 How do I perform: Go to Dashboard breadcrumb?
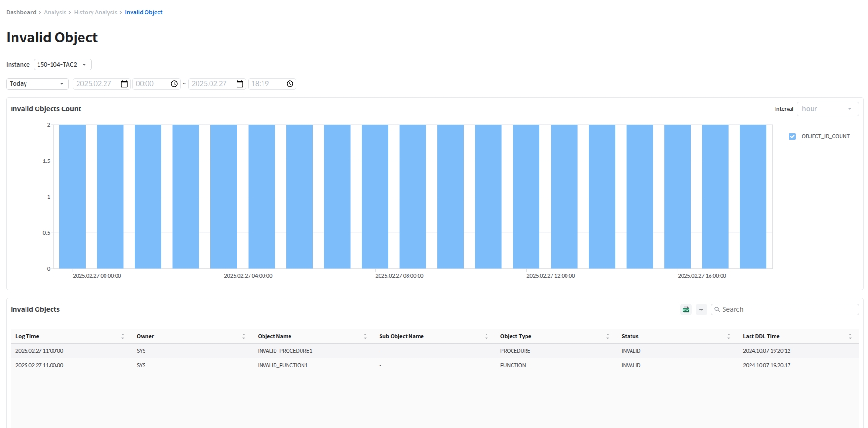pyautogui.click(x=21, y=13)
